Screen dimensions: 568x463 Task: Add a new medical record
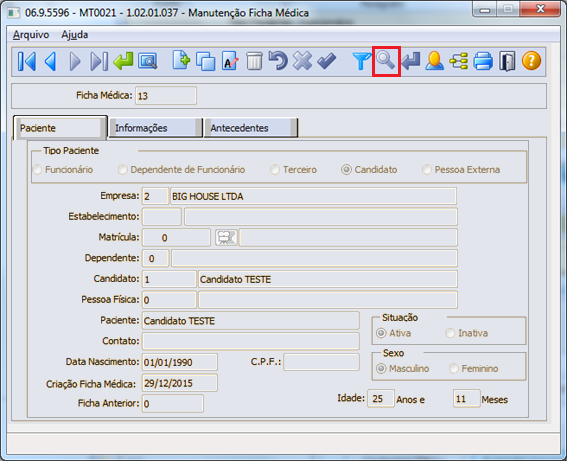[x=181, y=61]
